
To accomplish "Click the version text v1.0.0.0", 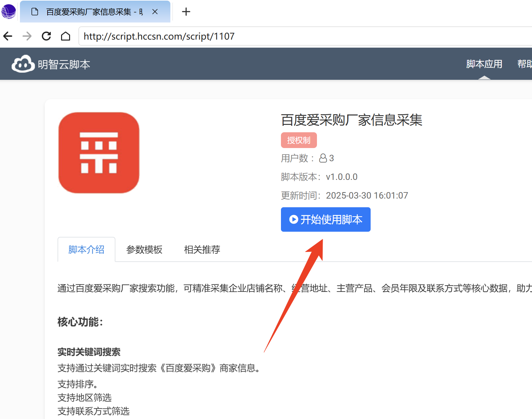I will (342, 177).
